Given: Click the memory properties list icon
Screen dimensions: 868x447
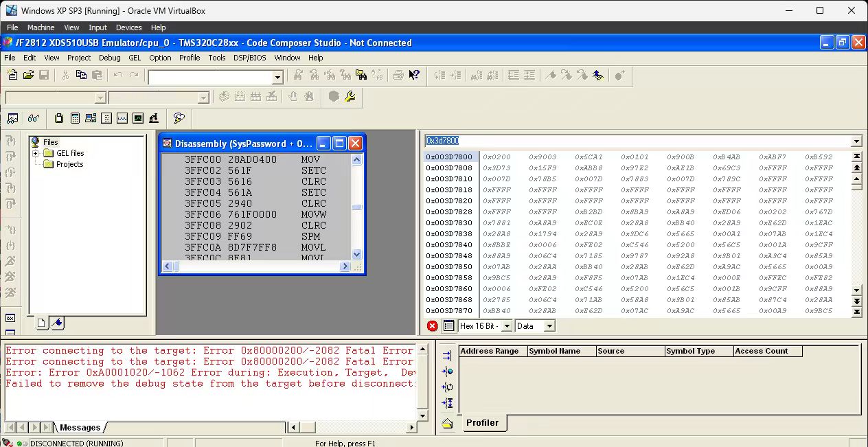Looking at the screenshot, I should pyautogui.click(x=448, y=326).
